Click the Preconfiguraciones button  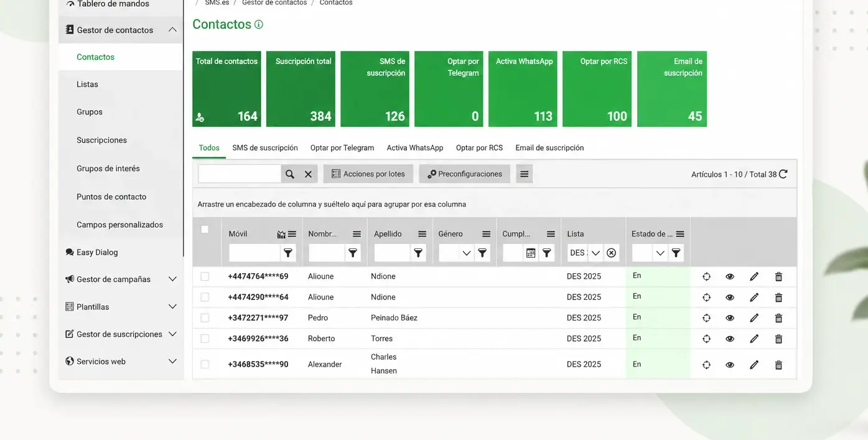tap(465, 174)
